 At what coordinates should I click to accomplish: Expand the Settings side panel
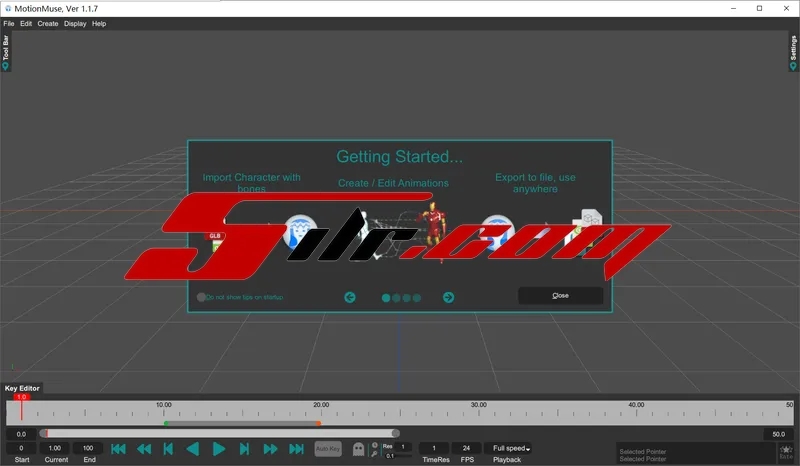click(x=793, y=52)
